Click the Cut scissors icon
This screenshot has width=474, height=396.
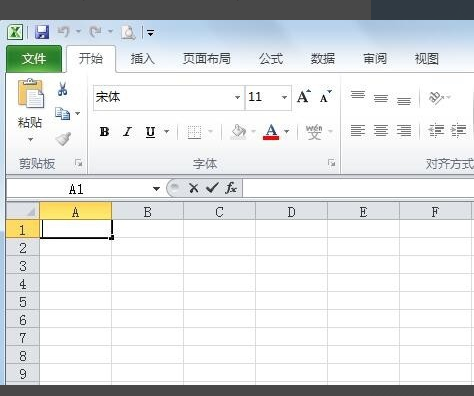pyautogui.click(x=62, y=89)
